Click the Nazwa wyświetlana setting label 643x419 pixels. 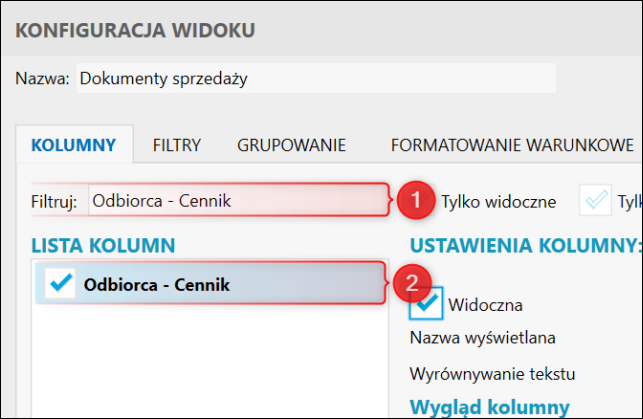(483, 338)
